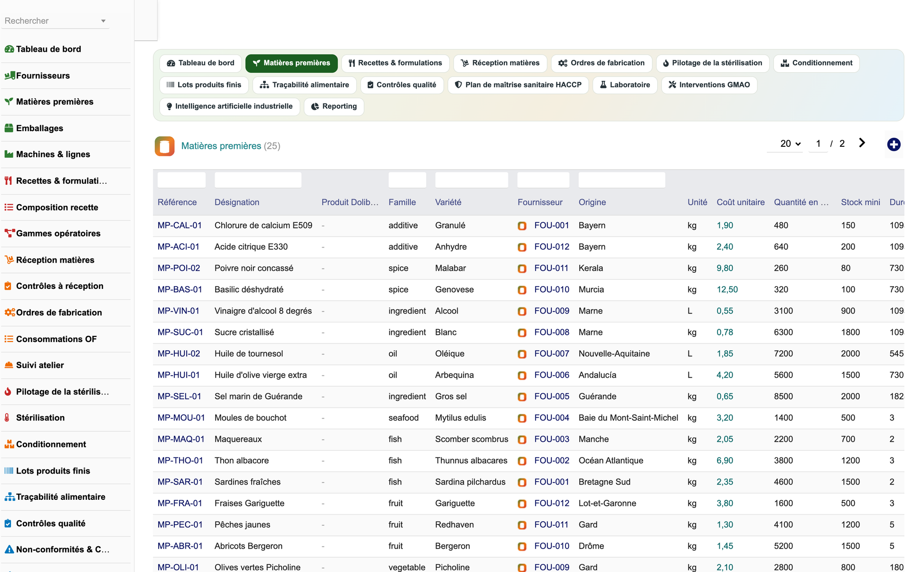The image size is (924, 572).
Task: Click the Lots produits finis barcode sidebar icon
Action: pos(9,471)
